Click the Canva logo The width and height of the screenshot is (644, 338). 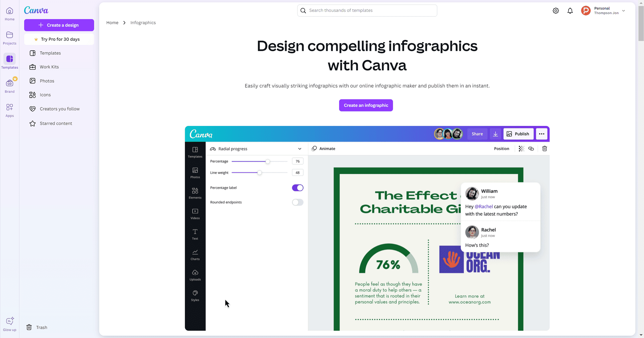pyautogui.click(x=36, y=10)
